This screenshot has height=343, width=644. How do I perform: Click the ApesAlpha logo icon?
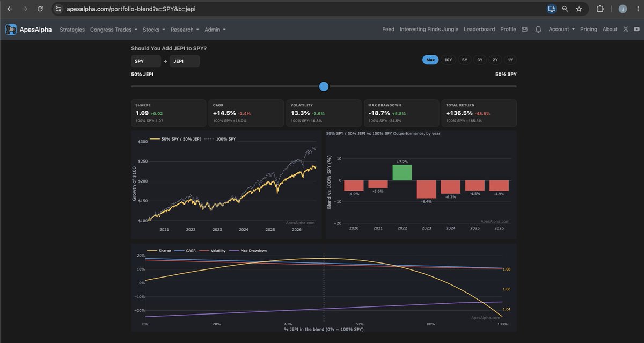(11, 30)
